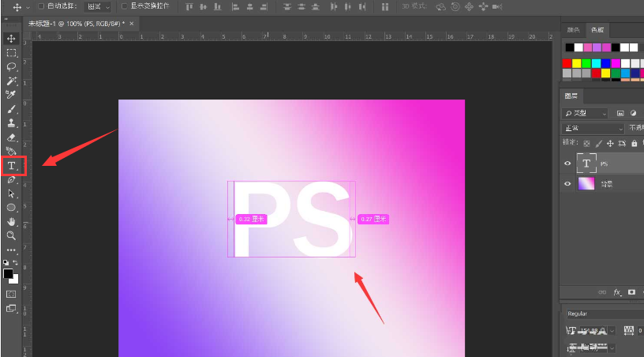The image size is (644, 357).
Task: Toggle Quick Mask mode
Action: coord(11,294)
